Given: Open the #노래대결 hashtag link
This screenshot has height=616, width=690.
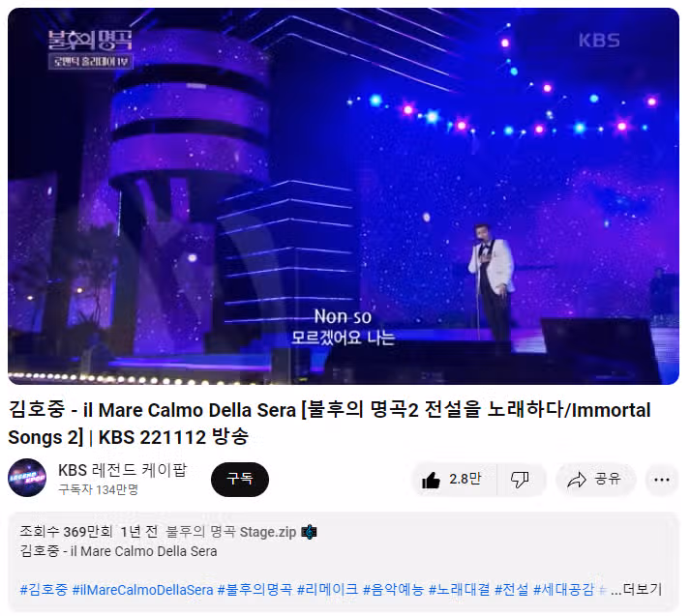Looking at the screenshot, I should pos(459,590).
